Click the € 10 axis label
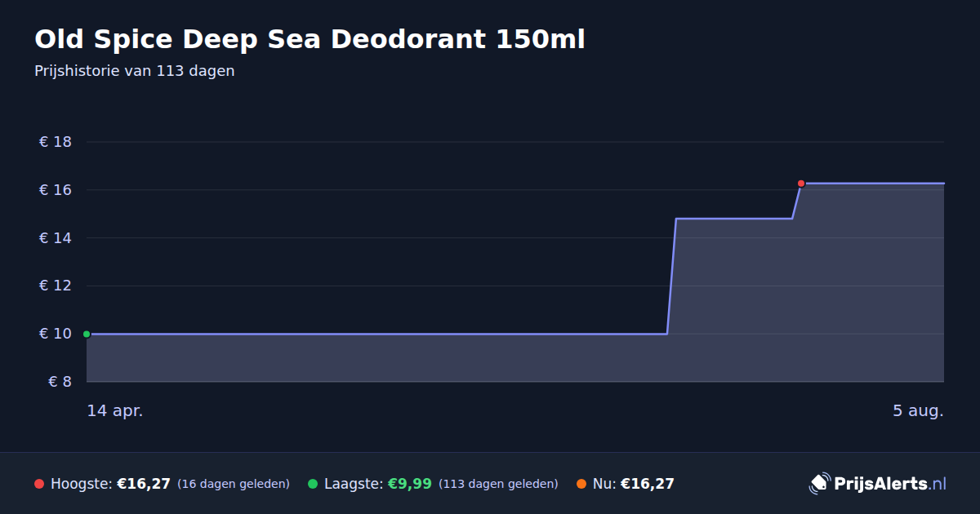The width and height of the screenshot is (980, 514). pyautogui.click(x=56, y=334)
